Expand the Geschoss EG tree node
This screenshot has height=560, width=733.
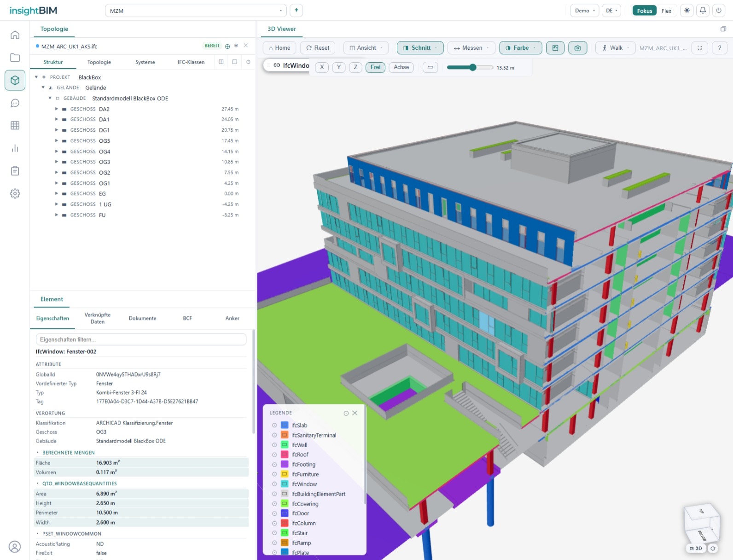[57, 193]
